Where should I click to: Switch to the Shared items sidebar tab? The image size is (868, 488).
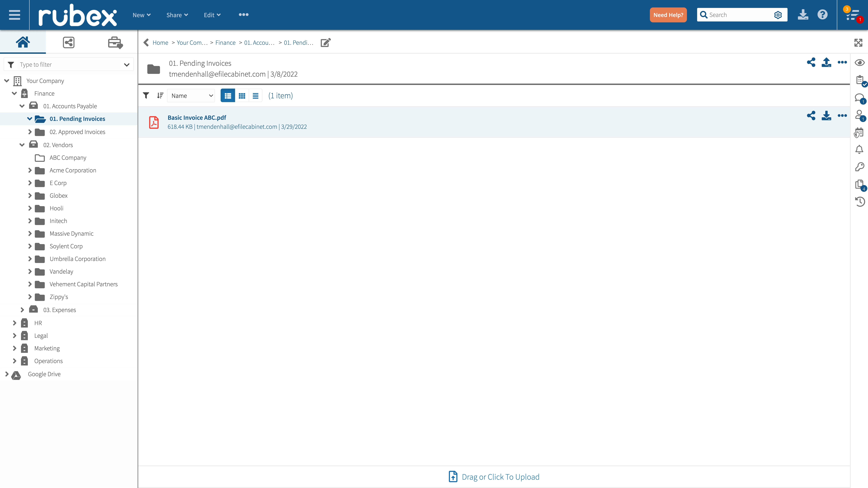click(69, 42)
